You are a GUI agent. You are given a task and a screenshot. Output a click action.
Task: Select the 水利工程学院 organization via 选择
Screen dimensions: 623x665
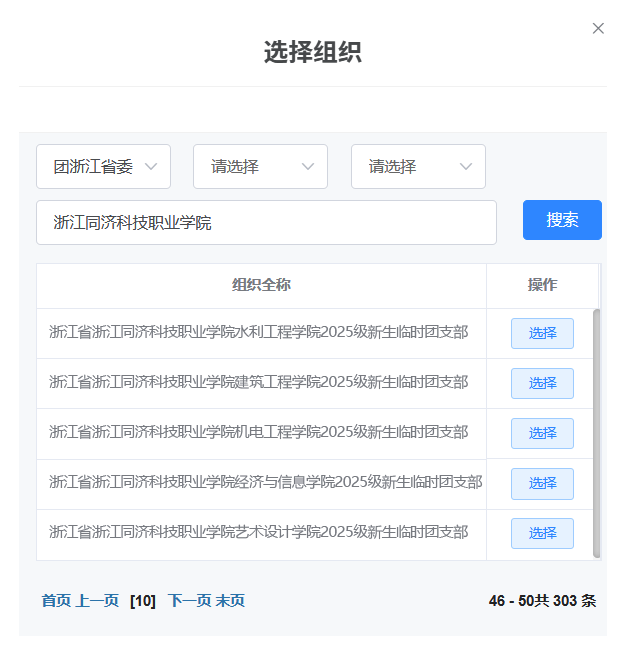pyautogui.click(x=542, y=333)
